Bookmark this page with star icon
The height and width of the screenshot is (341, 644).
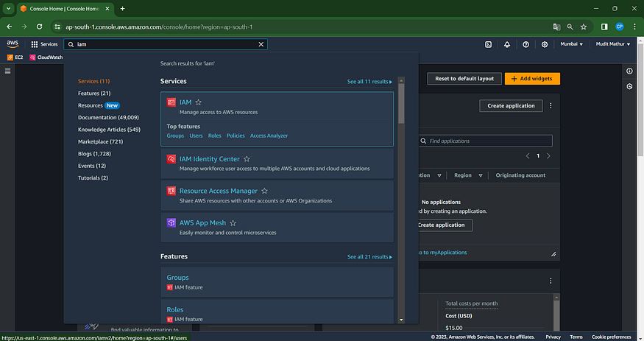pos(584,27)
